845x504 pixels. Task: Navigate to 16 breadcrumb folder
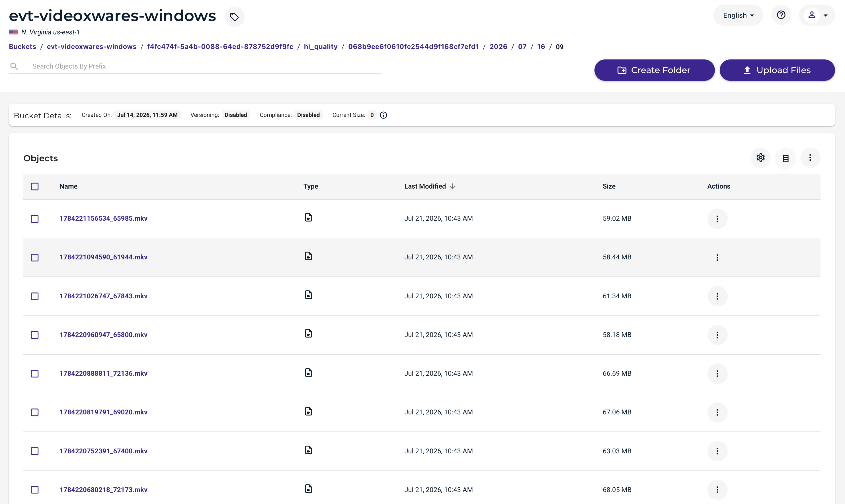point(541,47)
